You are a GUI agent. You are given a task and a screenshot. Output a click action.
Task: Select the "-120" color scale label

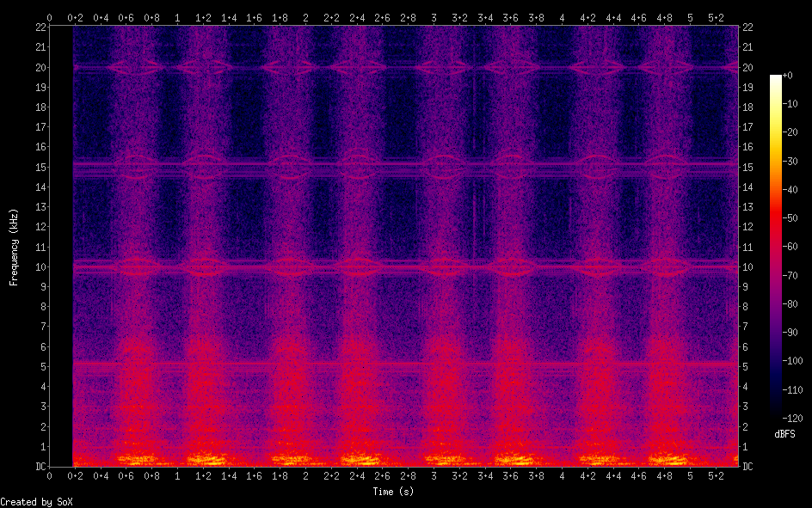coord(792,419)
